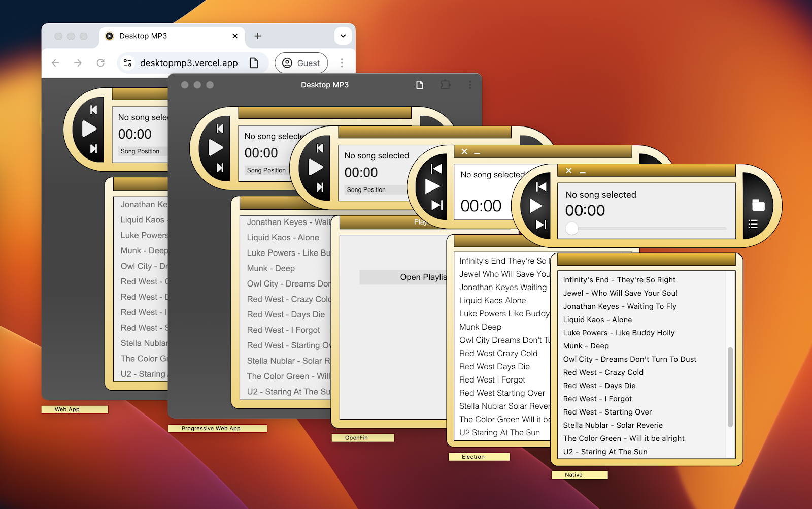Open the browser's three-dot menu
812x509 pixels.
tap(342, 63)
